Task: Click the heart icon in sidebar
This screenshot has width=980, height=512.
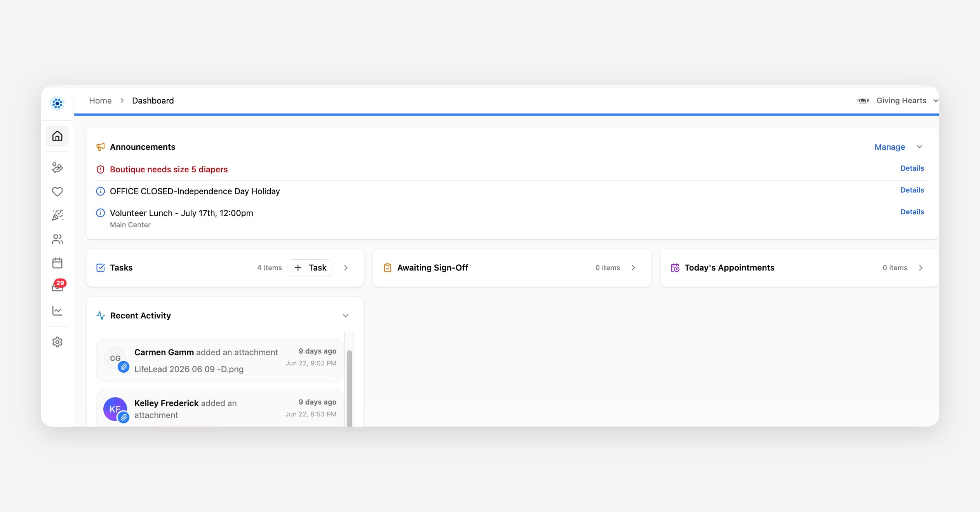Action: [57, 191]
